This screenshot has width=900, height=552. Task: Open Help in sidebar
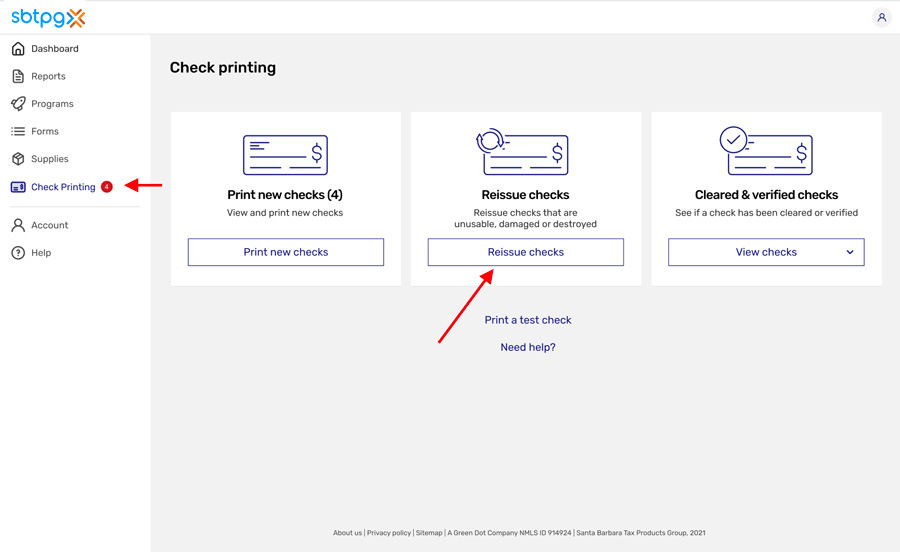(41, 252)
